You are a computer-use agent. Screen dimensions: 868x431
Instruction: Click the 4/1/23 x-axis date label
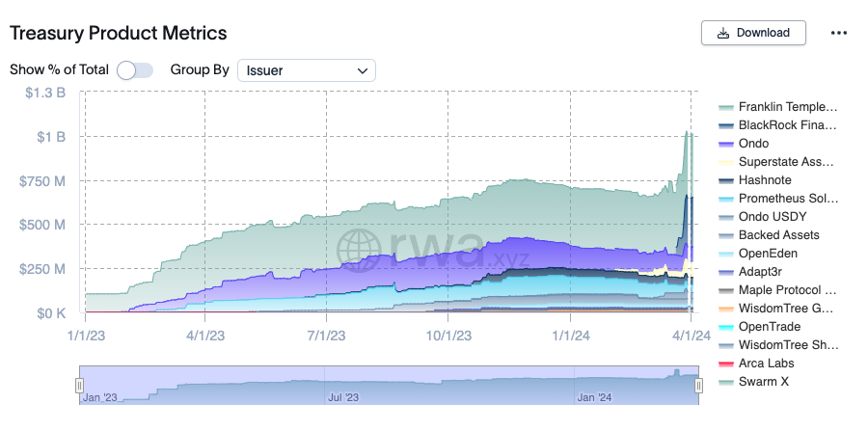(205, 337)
